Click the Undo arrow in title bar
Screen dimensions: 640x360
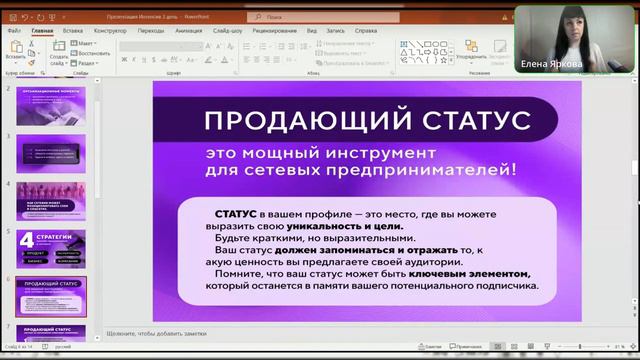coord(25,17)
